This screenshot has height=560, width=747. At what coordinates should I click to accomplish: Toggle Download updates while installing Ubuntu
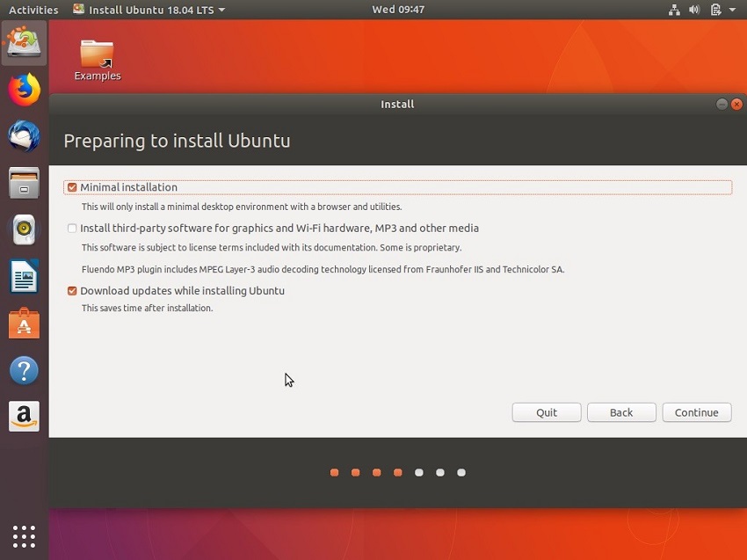tap(72, 291)
